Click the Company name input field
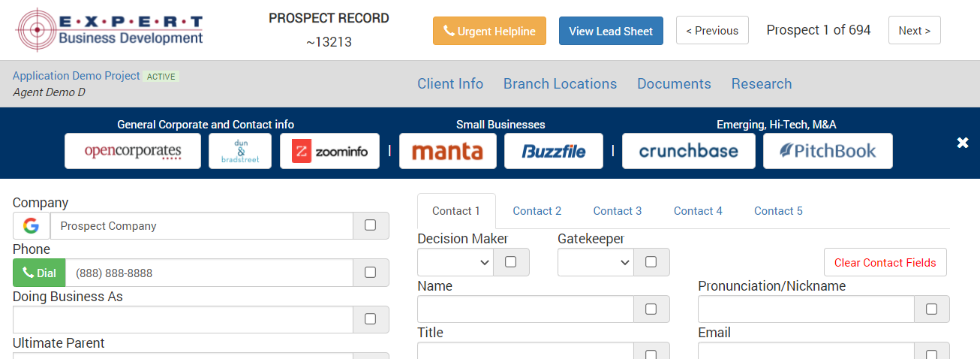 point(202,226)
